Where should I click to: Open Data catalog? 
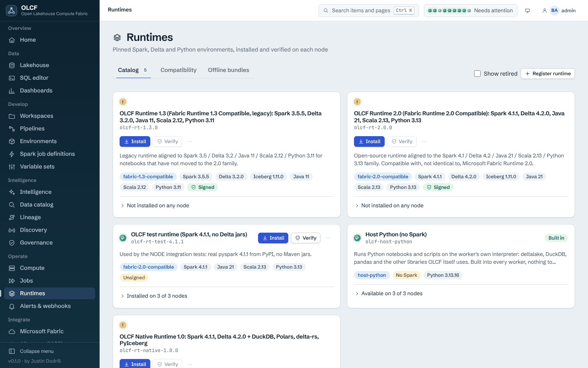(49, 204)
